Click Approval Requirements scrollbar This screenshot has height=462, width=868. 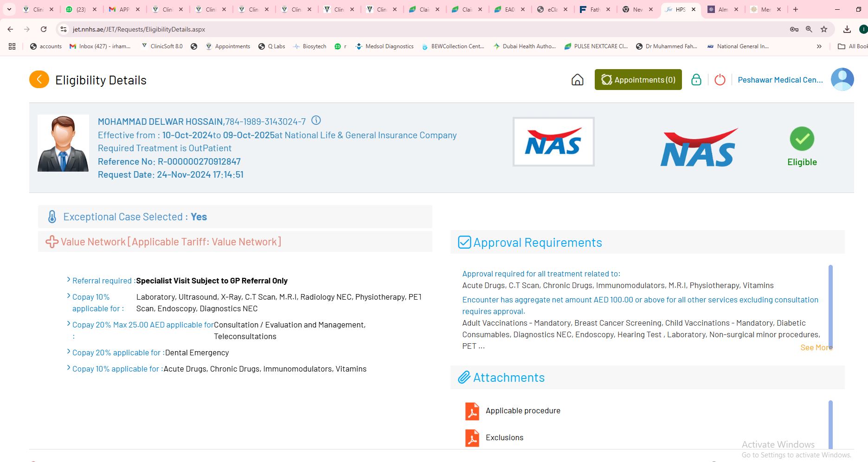pos(830,306)
